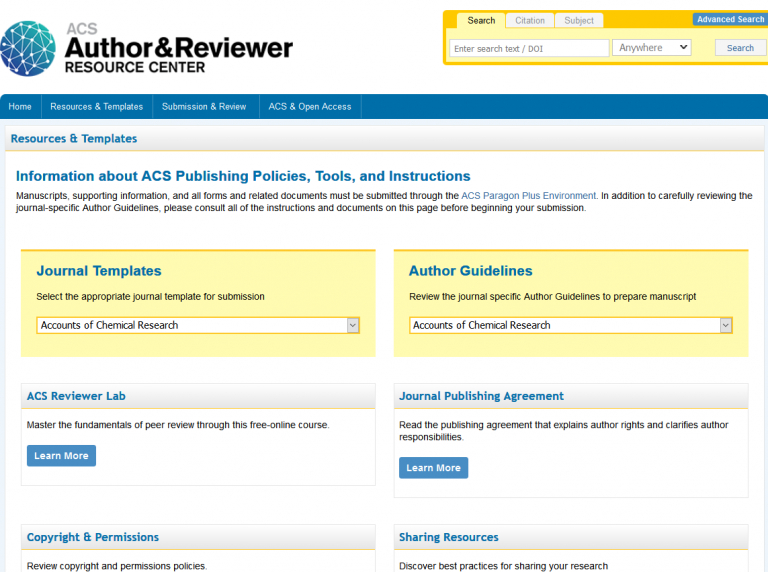Switch to the Subject search tab
Viewport: 768px width, 572px height.
(x=578, y=21)
